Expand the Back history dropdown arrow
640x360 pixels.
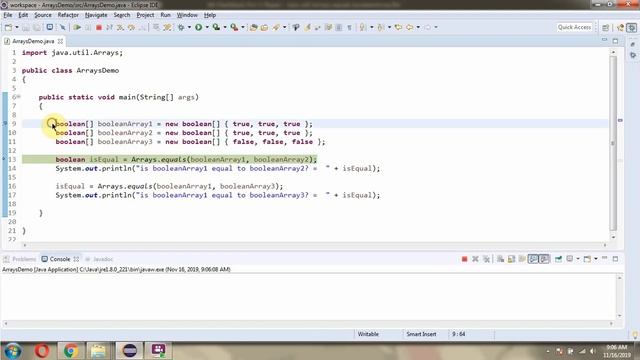(418, 27)
